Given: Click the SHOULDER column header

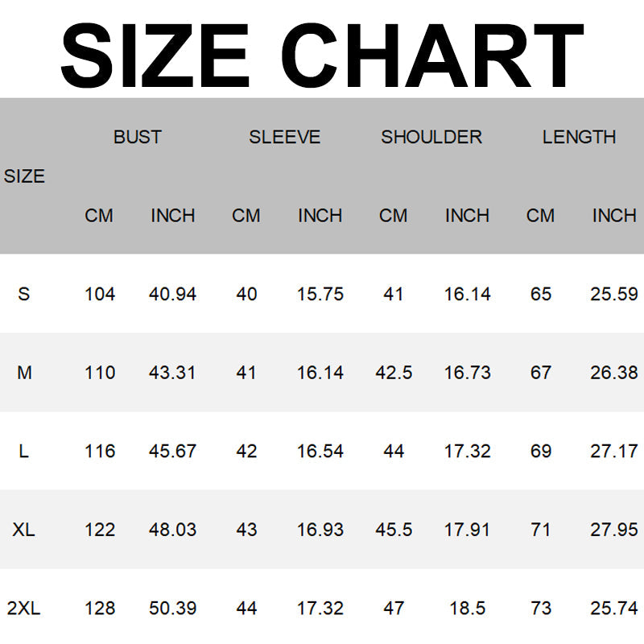Looking at the screenshot, I should pyautogui.click(x=431, y=137).
